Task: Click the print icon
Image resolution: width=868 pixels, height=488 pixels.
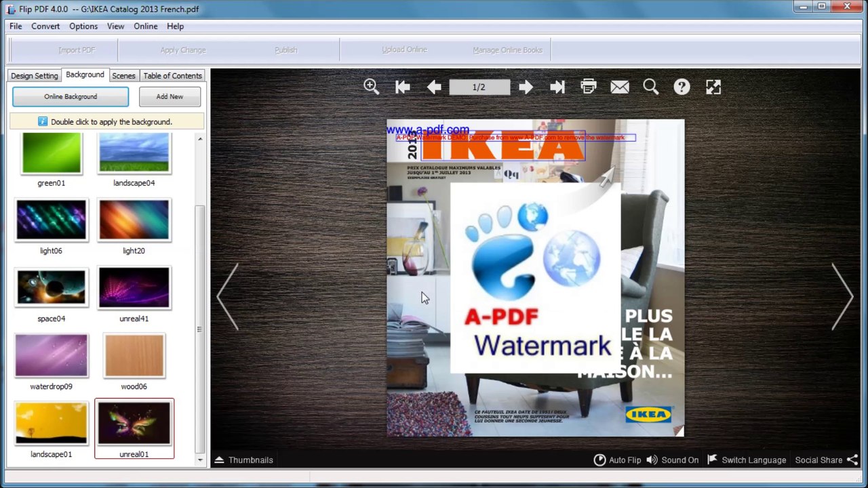Action: pyautogui.click(x=589, y=87)
